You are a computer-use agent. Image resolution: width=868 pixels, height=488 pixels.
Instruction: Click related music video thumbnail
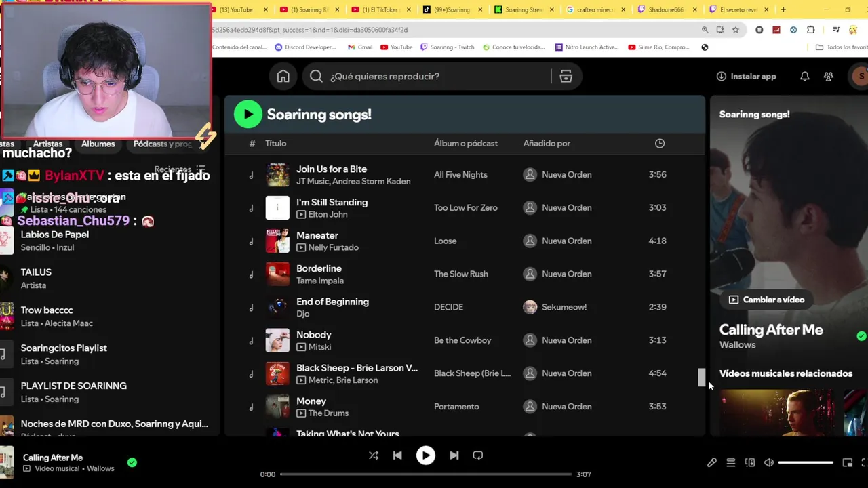coord(777,412)
